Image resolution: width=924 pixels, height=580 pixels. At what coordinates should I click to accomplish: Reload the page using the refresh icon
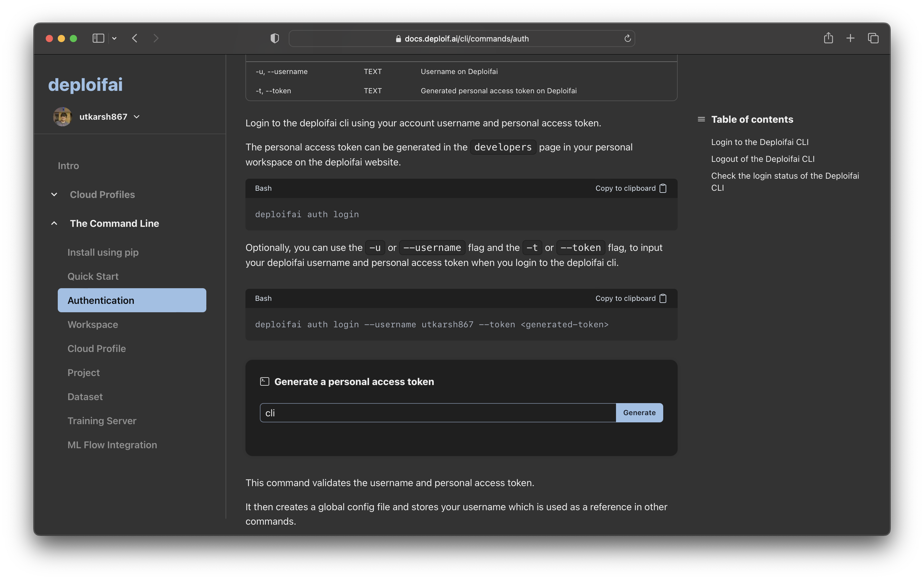tap(627, 39)
